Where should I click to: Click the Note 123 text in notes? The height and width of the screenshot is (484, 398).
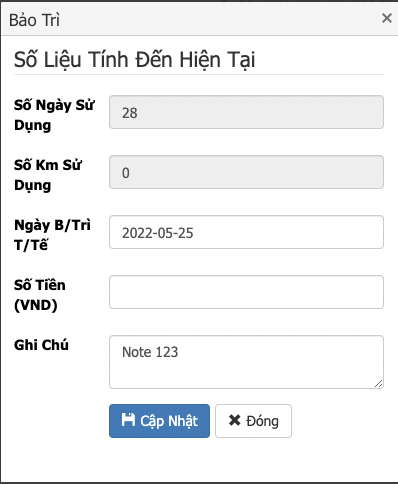pos(150,352)
